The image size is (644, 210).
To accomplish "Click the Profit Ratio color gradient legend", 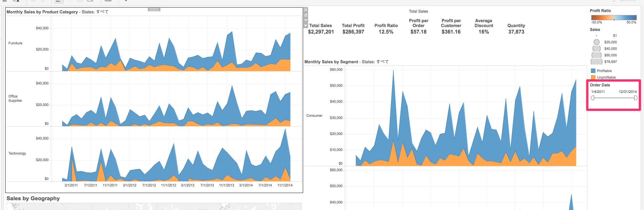I will (x=614, y=18).
